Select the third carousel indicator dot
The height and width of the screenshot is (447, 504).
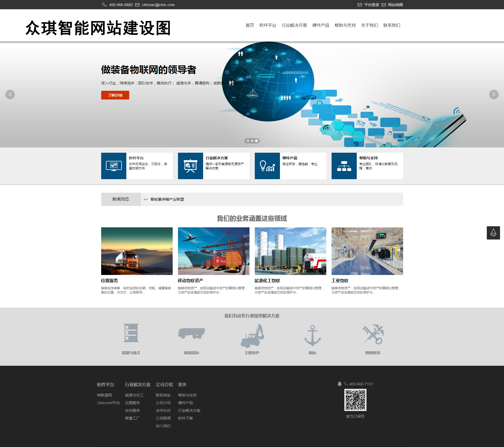point(256,141)
